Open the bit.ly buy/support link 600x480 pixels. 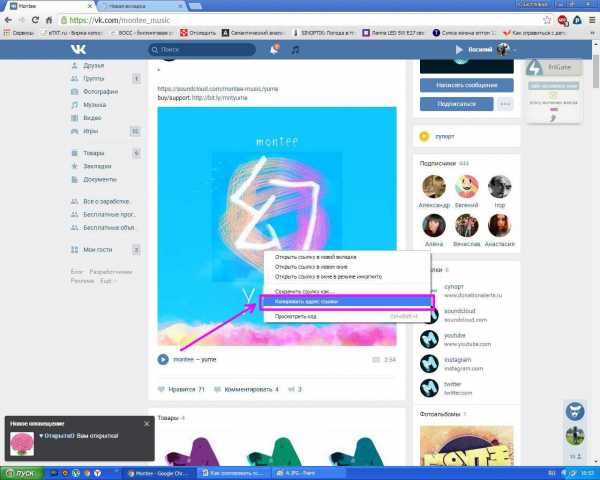219,98
